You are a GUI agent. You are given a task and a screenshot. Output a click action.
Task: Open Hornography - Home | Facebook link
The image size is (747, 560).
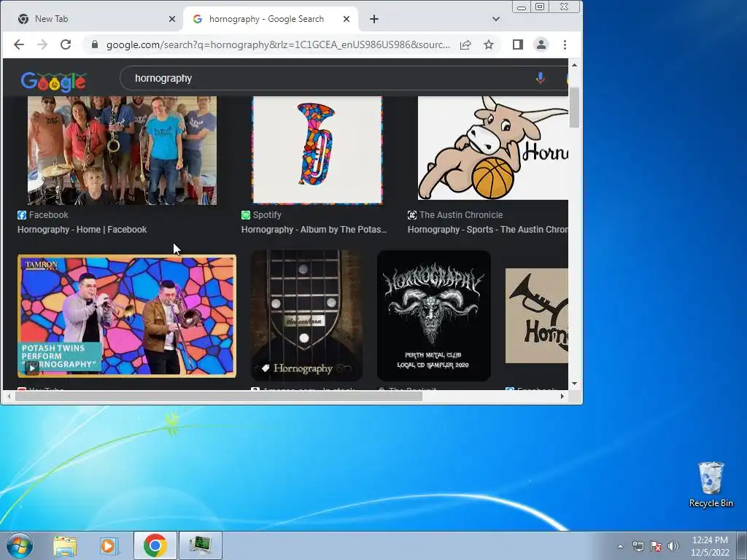[x=82, y=230]
